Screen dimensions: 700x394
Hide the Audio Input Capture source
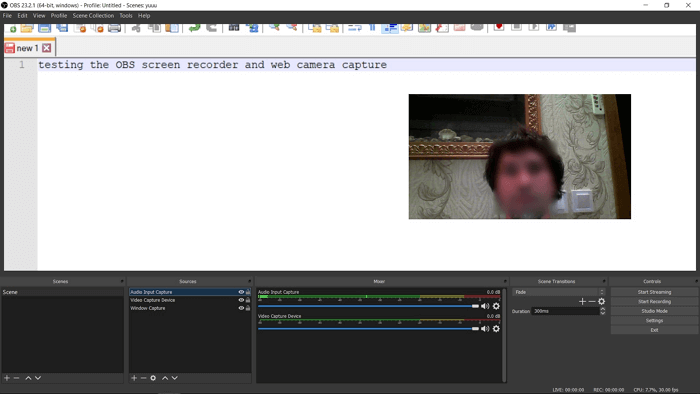[x=241, y=292]
